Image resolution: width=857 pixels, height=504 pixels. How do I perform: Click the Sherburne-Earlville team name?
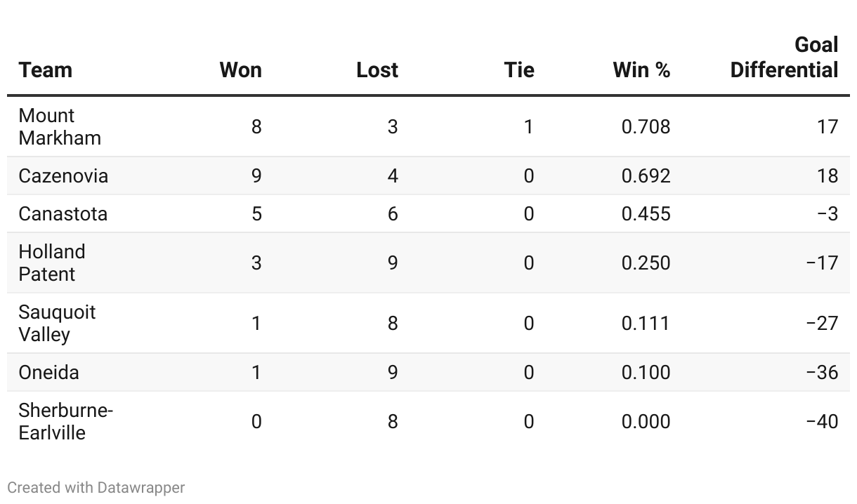click(x=65, y=421)
